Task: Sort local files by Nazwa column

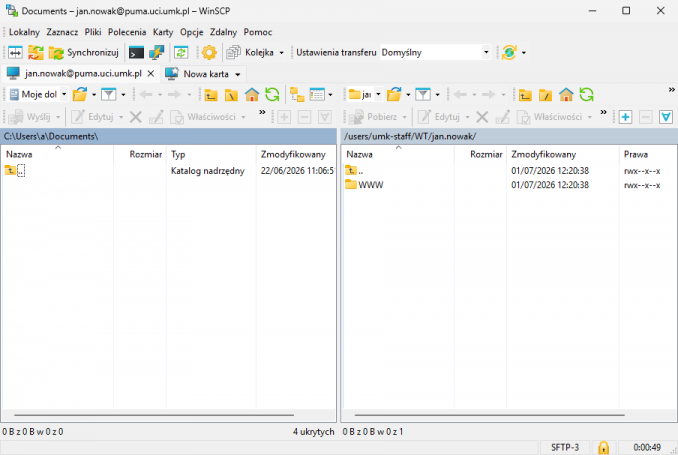Action: 58,154
